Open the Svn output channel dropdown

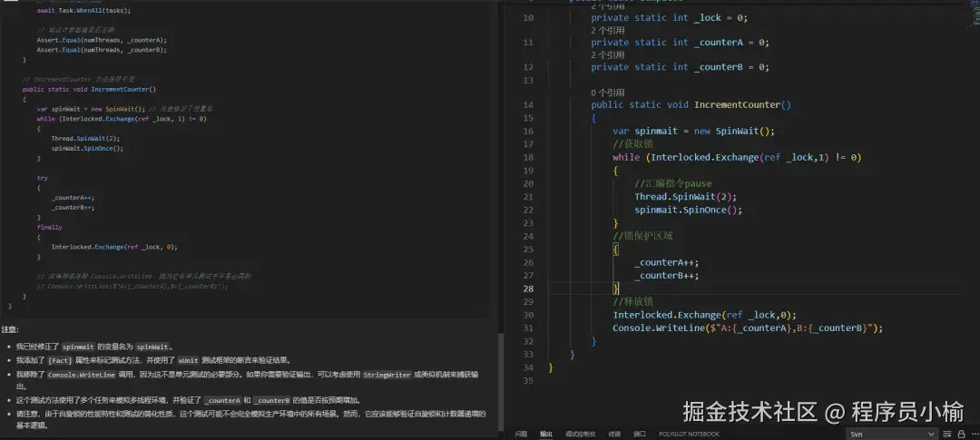point(892,434)
